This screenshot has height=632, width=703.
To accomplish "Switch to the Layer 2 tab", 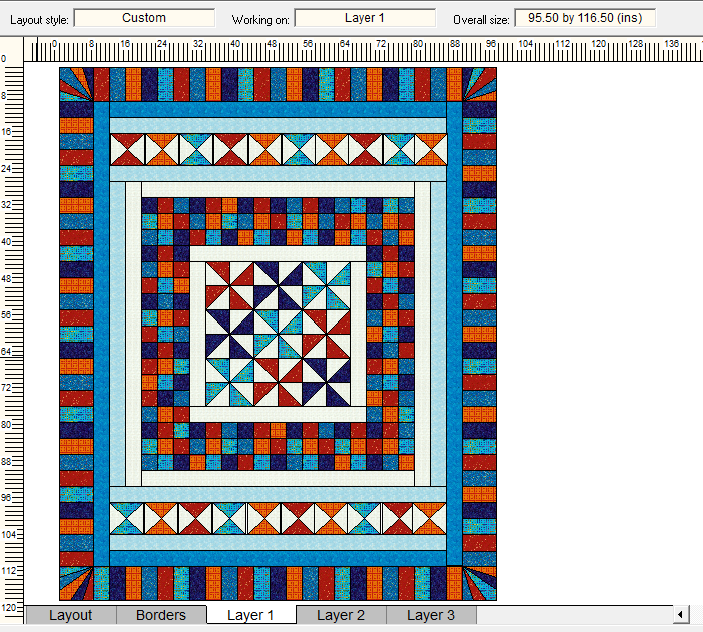I will click(341, 615).
